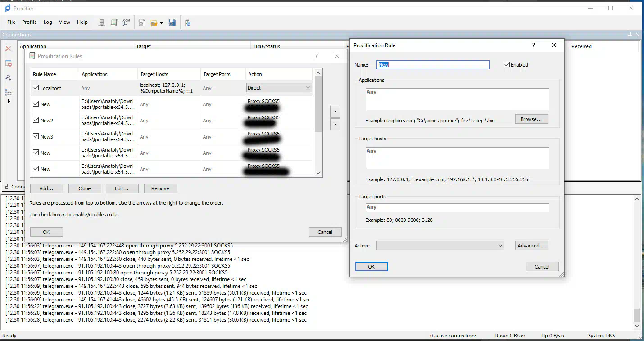644x341 pixels.
Task: Open the File menu
Action: coord(11,22)
